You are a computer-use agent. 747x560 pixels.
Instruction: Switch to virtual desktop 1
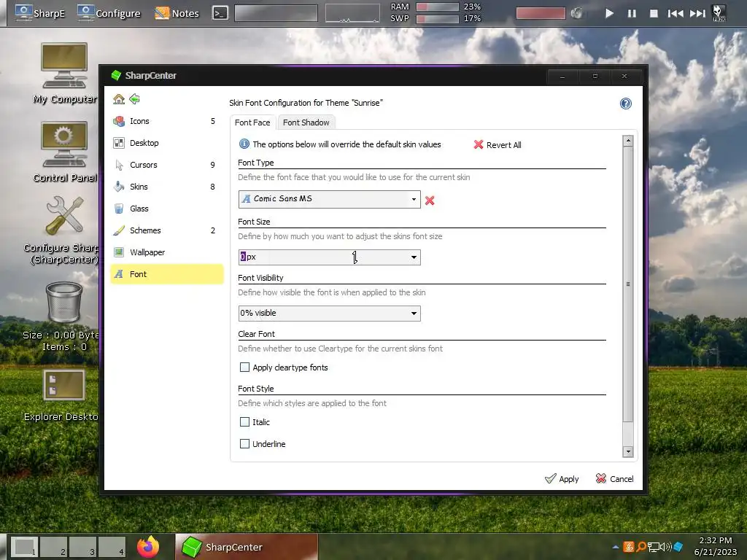pyautogui.click(x=24, y=547)
